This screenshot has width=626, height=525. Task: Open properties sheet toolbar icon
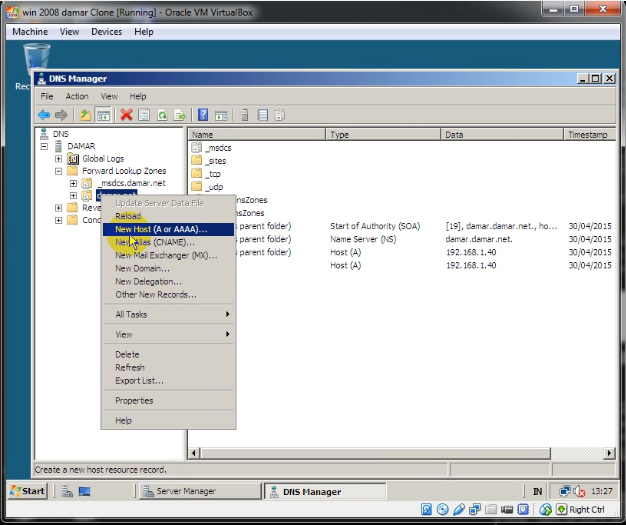coord(144,115)
